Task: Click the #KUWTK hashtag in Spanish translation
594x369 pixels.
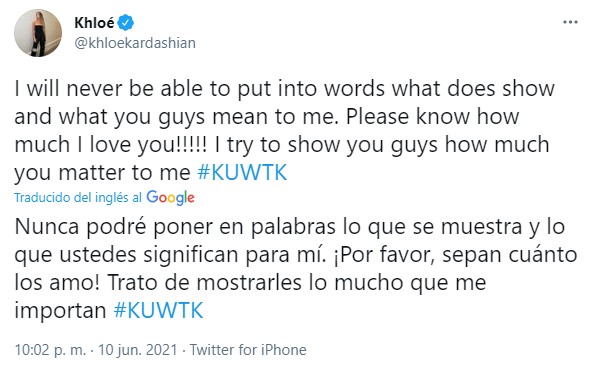Action: coord(158,311)
